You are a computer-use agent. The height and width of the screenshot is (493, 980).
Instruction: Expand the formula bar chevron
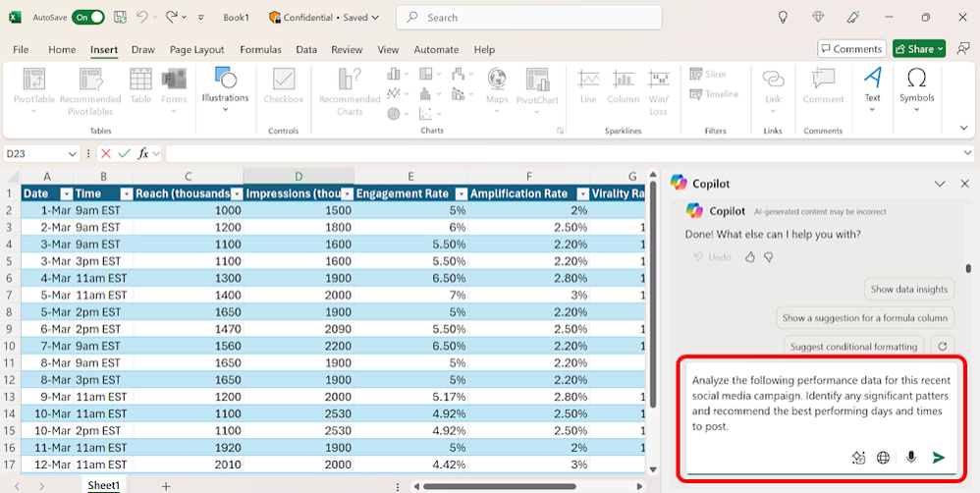(967, 153)
